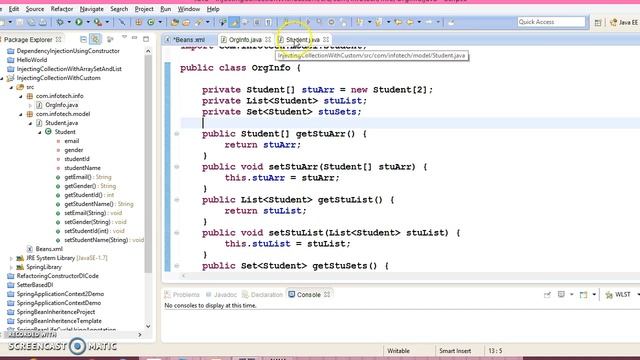The width and height of the screenshot is (640, 360).
Task: Minimize the Package Explorer panel
Action: [134, 38]
